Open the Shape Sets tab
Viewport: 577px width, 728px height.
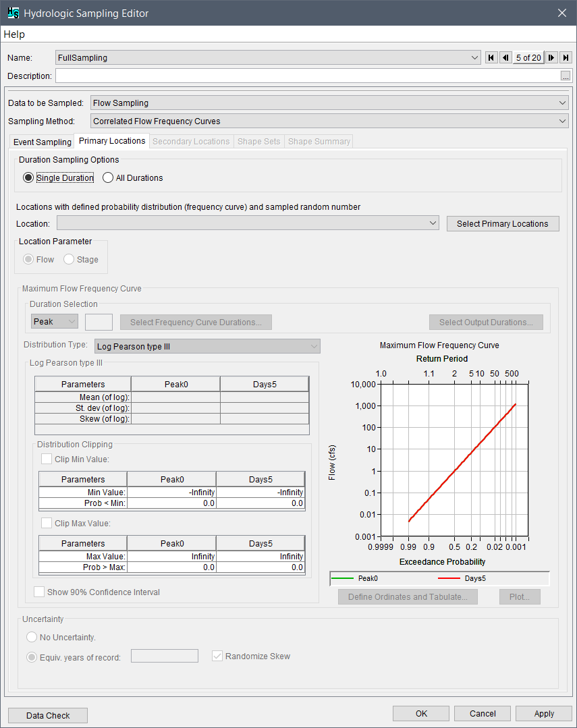click(x=258, y=142)
